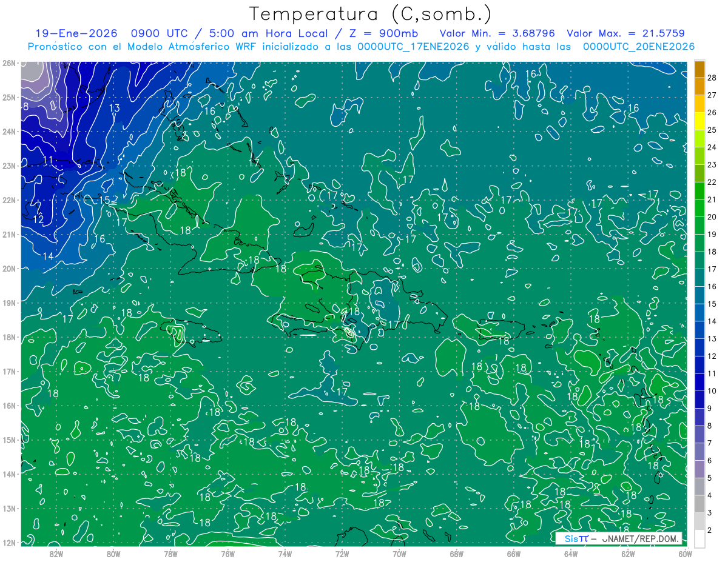Image resolution: width=728 pixels, height=562 pixels.
Task: Click the "15N" latitude axis label
Action: (x=9, y=440)
